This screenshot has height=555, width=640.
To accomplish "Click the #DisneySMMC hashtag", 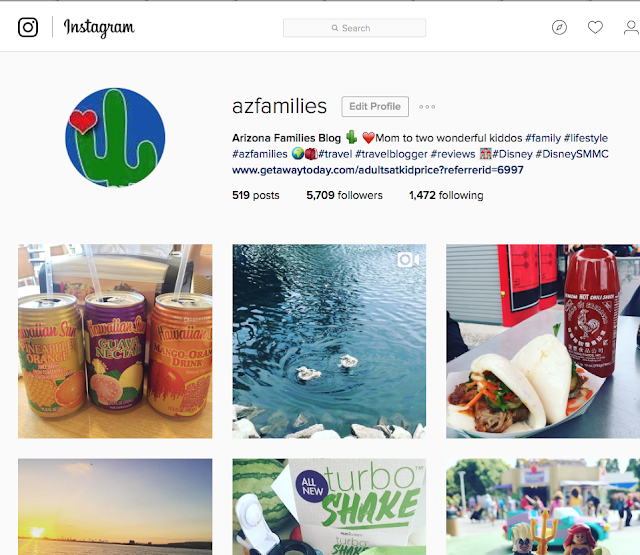I will coord(572,154).
